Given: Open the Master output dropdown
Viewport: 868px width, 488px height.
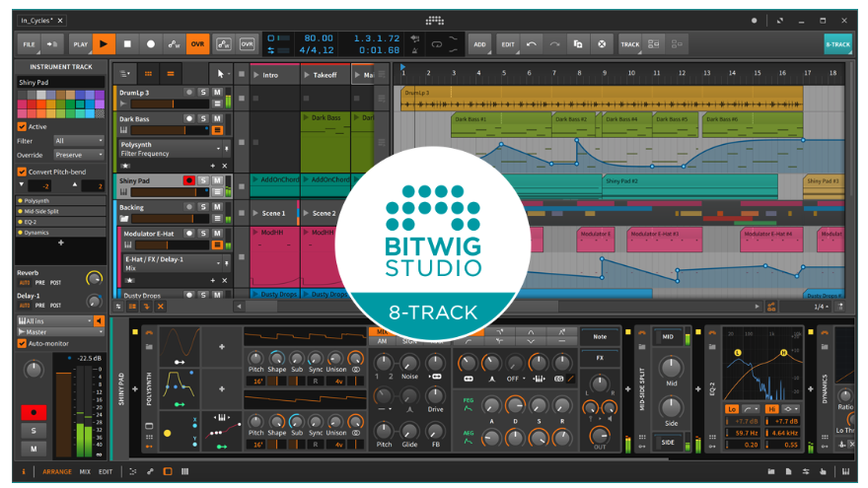Looking at the screenshot, I should click(x=61, y=332).
